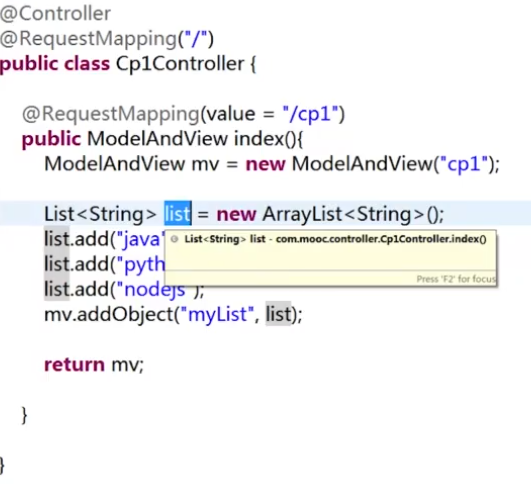Click the "myList" string in addObject
Image resolution: width=531 pixels, height=484 pixels.
tap(217, 315)
